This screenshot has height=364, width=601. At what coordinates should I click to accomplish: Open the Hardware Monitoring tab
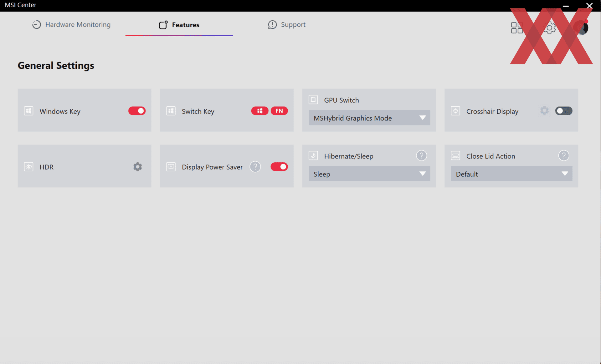[x=71, y=24]
